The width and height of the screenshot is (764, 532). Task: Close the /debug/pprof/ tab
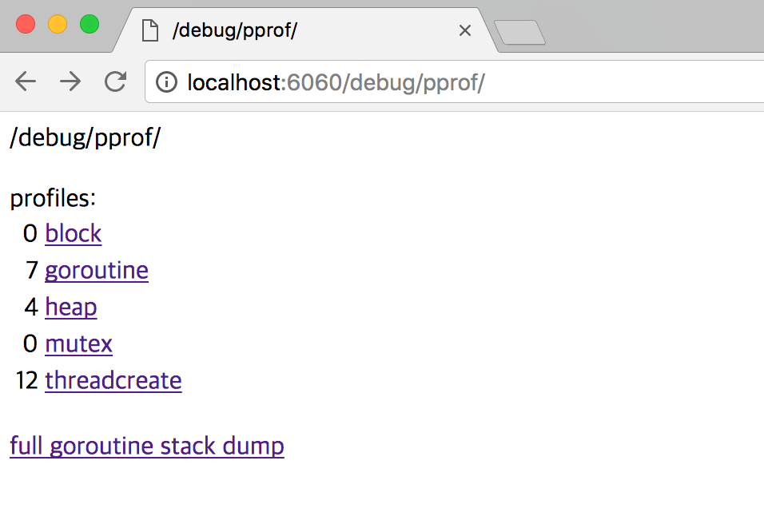point(465,30)
